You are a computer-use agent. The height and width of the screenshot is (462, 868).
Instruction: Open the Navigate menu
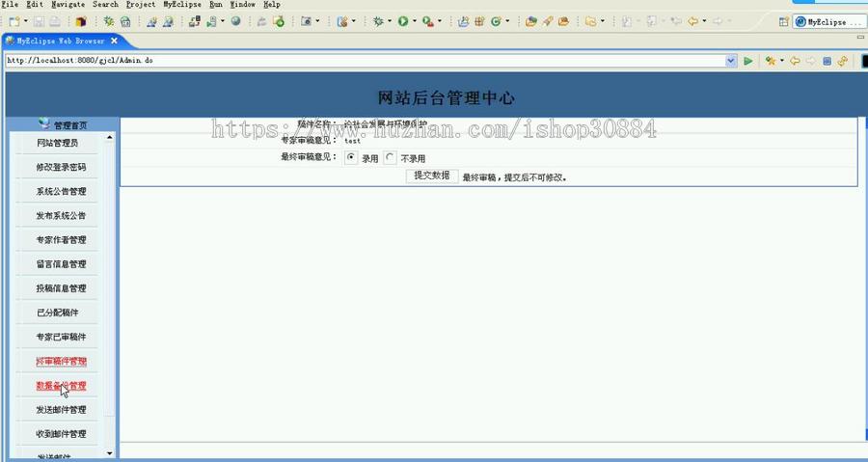click(68, 5)
